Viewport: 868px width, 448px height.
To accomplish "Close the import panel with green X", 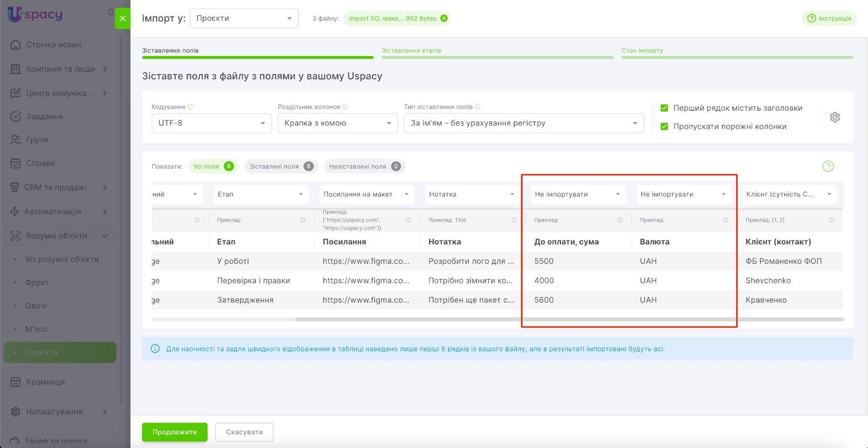I will [123, 18].
